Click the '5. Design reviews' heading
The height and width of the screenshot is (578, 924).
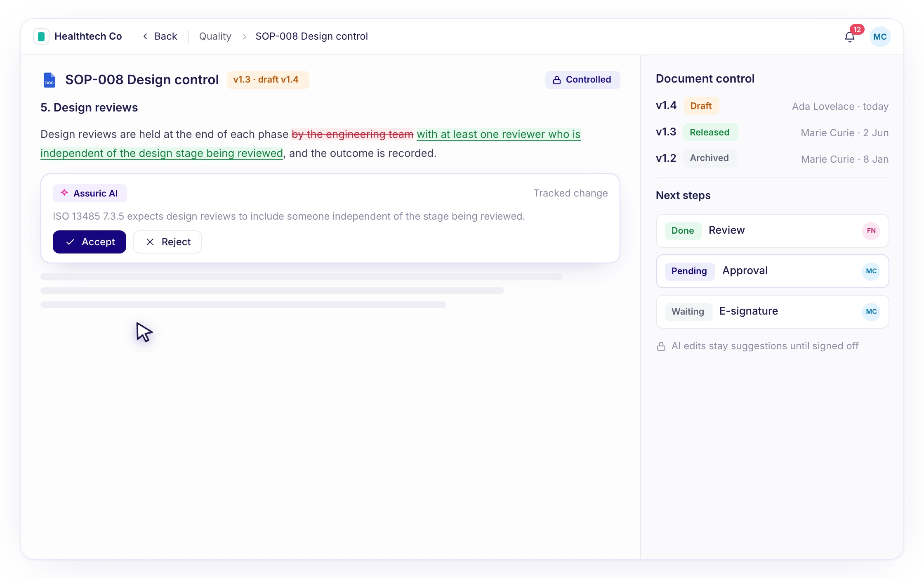point(89,108)
